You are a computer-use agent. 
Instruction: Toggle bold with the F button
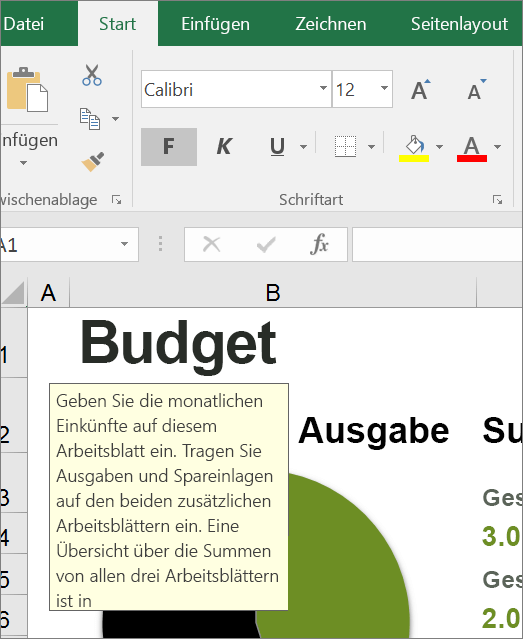[169, 147]
